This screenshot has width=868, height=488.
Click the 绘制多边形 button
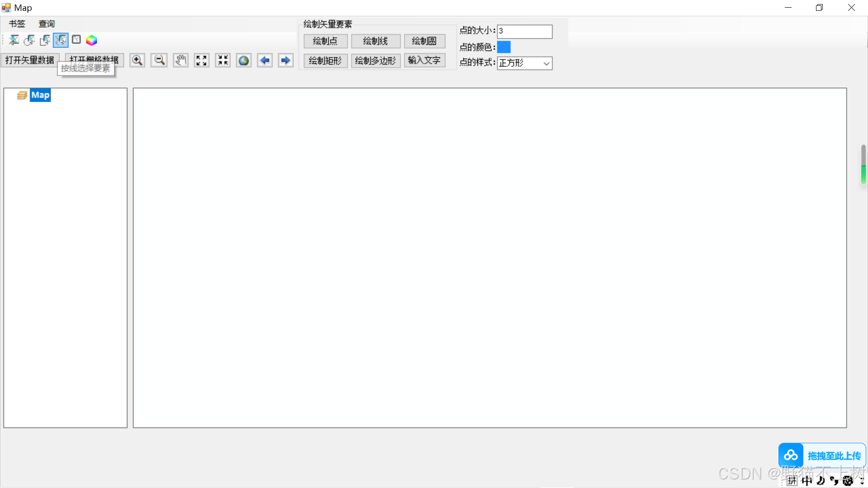[375, 61]
